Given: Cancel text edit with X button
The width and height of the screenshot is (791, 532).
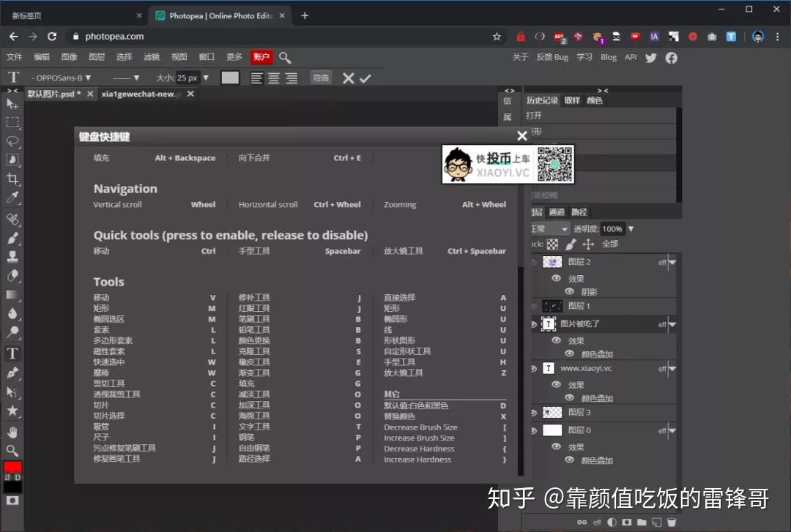Looking at the screenshot, I should pyautogui.click(x=348, y=78).
